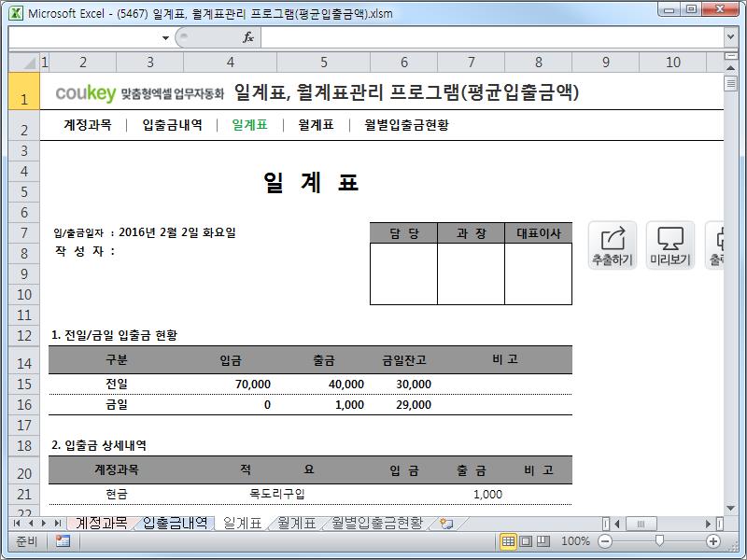Select the 일계표 sheet tab
Screen dimensions: 747x560
[242, 524]
